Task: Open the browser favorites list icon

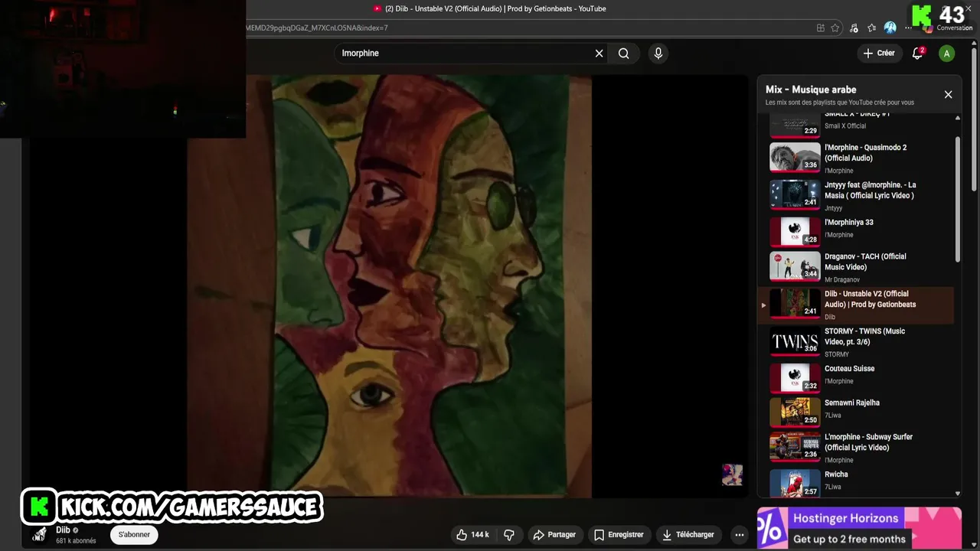Action: (x=872, y=28)
